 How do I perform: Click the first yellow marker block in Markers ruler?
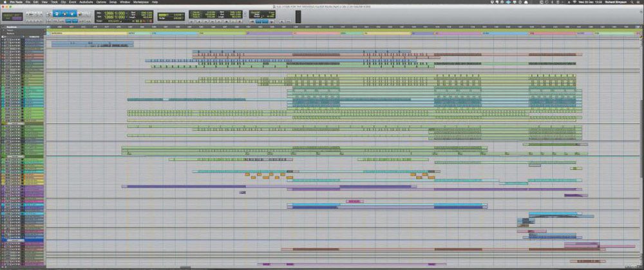(89, 34)
